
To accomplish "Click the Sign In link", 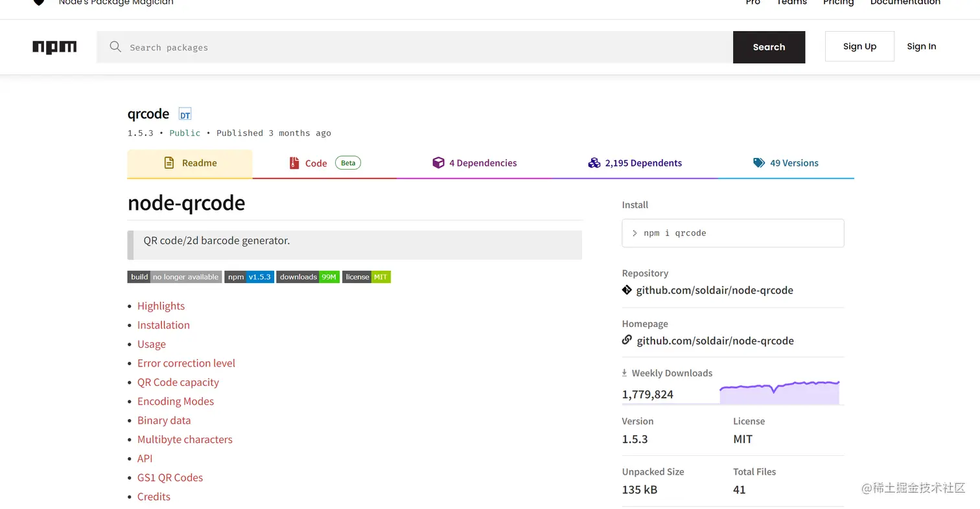I will click(922, 47).
